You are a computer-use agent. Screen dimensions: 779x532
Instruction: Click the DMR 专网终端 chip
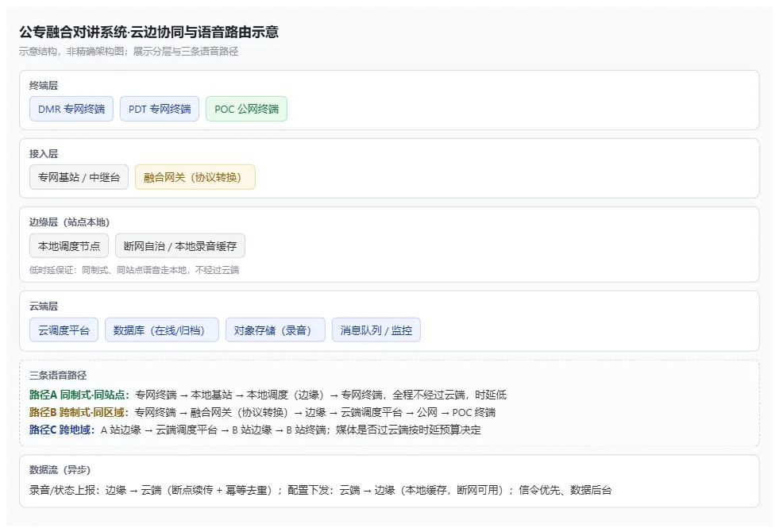71,109
